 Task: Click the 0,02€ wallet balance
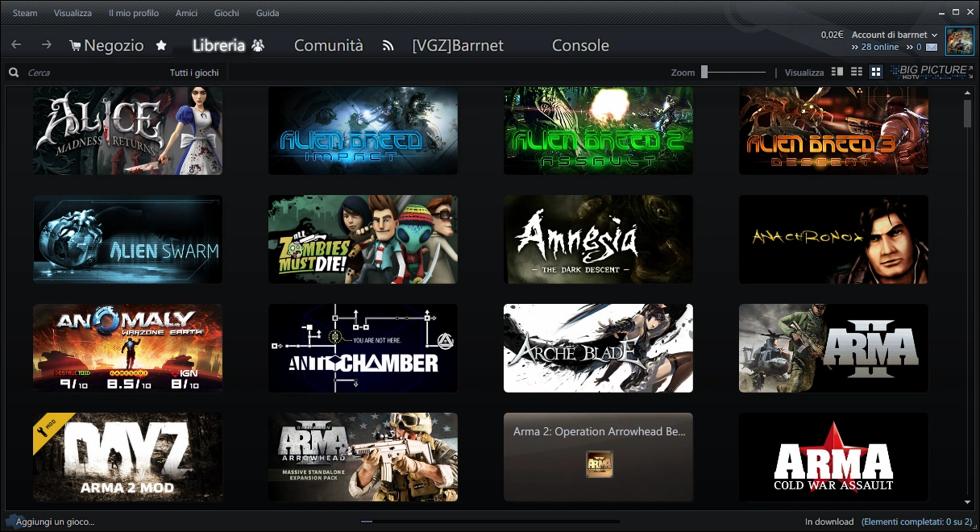832,35
